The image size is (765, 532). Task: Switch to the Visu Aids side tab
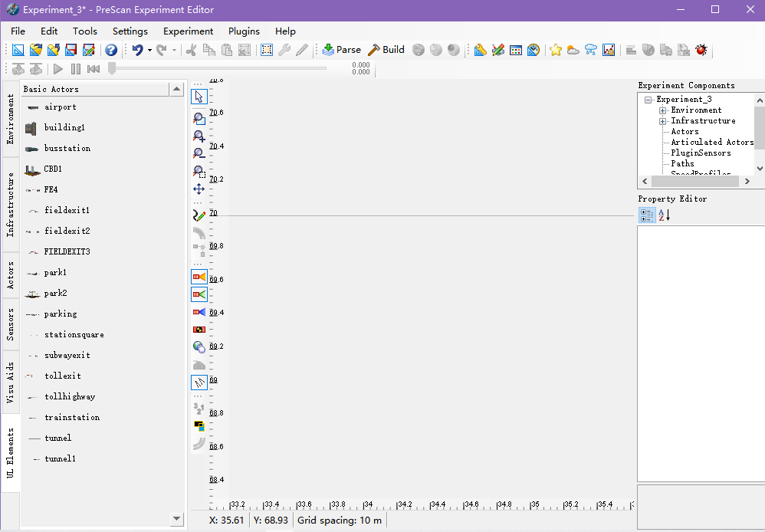pyautogui.click(x=10, y=383)
